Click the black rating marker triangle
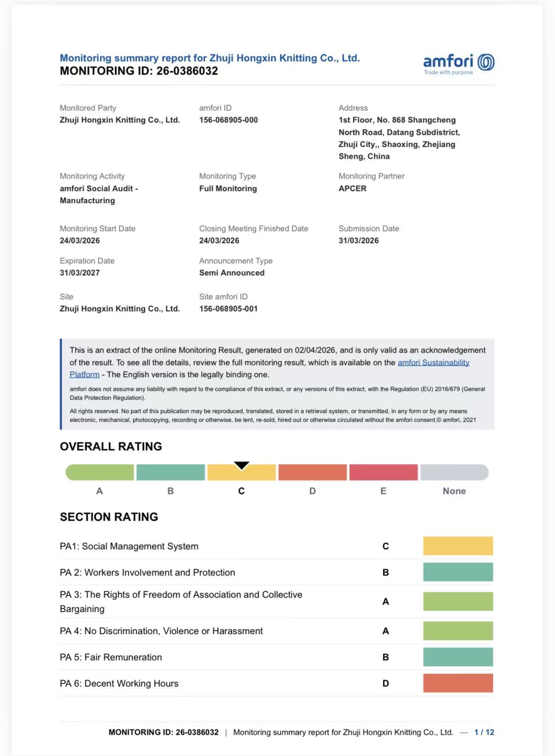The height and width of the screenshot is (756, 555). point(242,465)
